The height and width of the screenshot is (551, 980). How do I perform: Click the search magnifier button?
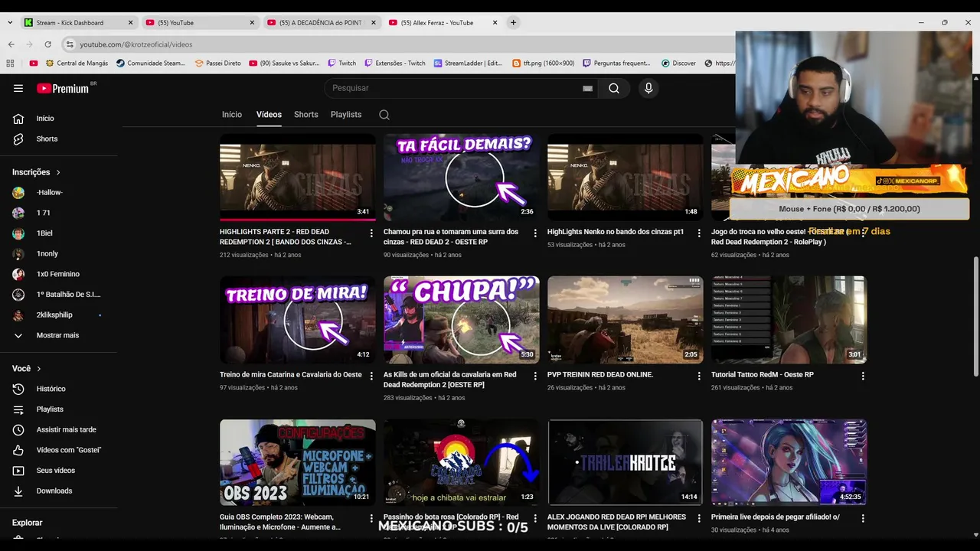coord(614,88)
